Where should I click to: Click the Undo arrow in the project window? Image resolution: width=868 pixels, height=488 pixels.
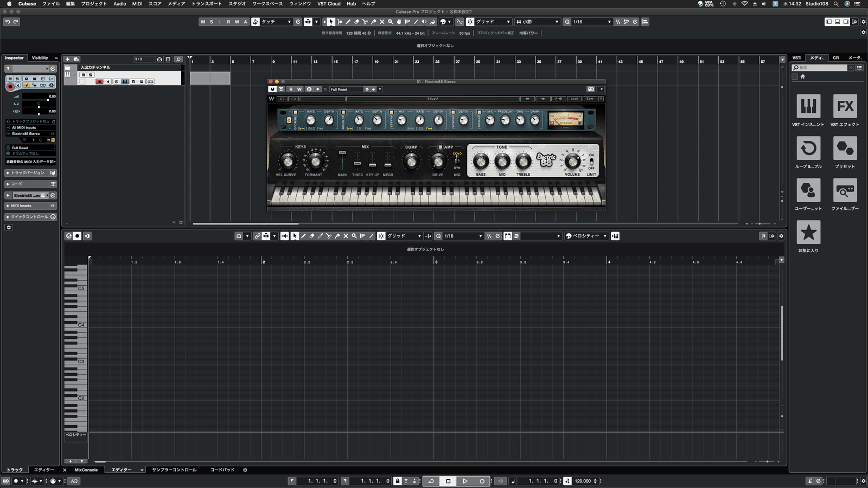click(x=8, y=22)
